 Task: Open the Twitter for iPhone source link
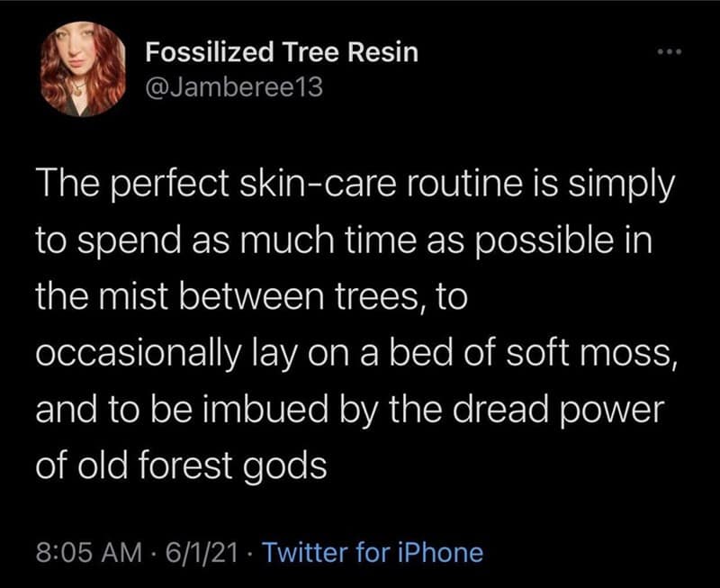click(373, 551)
